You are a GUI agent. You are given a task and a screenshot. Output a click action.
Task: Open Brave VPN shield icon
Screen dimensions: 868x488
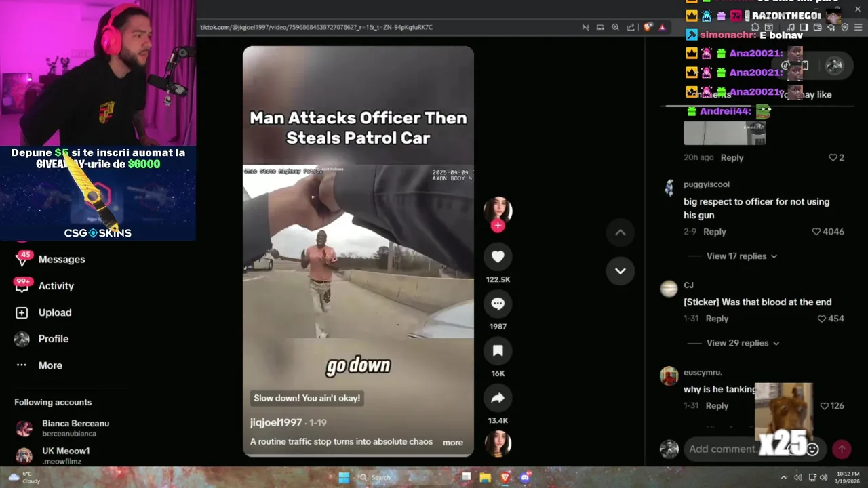pyautogui.click(x=844, y=27)
